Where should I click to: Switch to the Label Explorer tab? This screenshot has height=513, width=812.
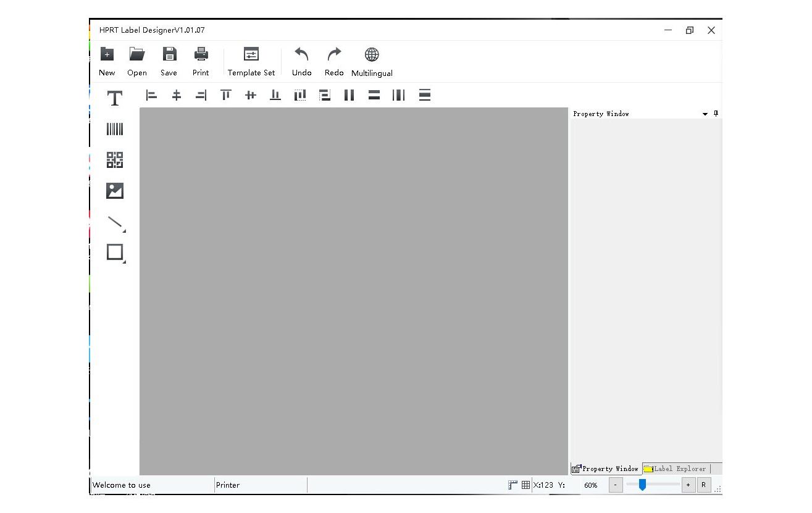pyautogui.click(x=676, y=469)
